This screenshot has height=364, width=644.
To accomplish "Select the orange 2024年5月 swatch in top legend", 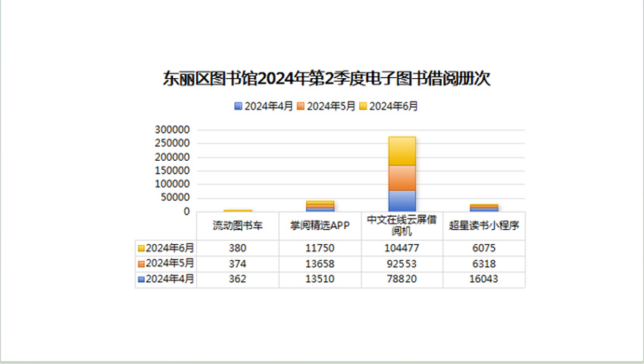I will pyautogui.click(x=302, y=106).
